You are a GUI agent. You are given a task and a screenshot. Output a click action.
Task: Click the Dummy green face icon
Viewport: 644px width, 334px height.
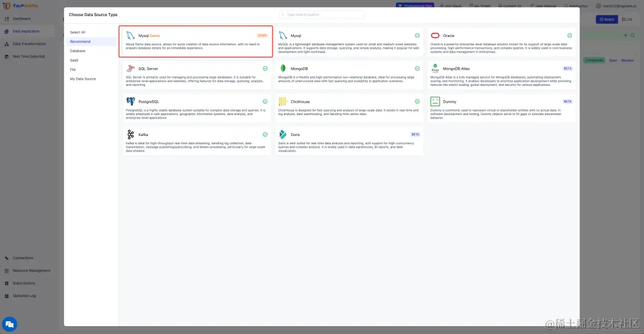coord(435,101)
